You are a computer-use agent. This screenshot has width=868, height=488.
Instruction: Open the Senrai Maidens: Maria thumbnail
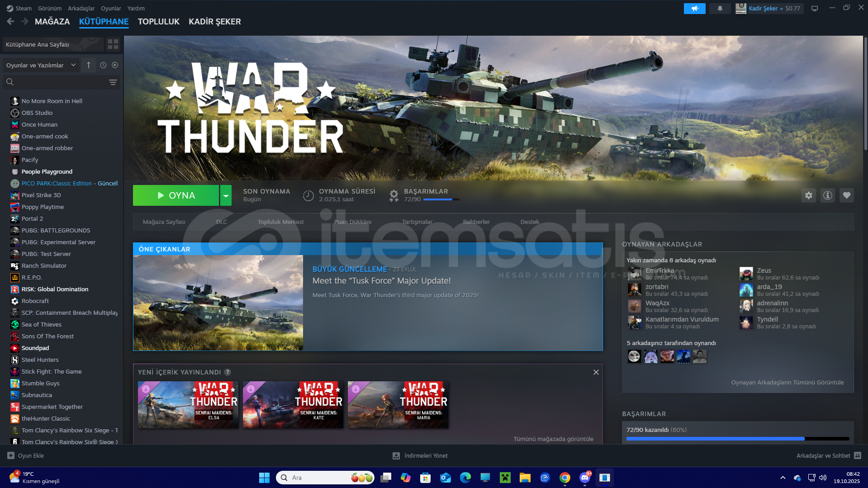pos(398,405)
